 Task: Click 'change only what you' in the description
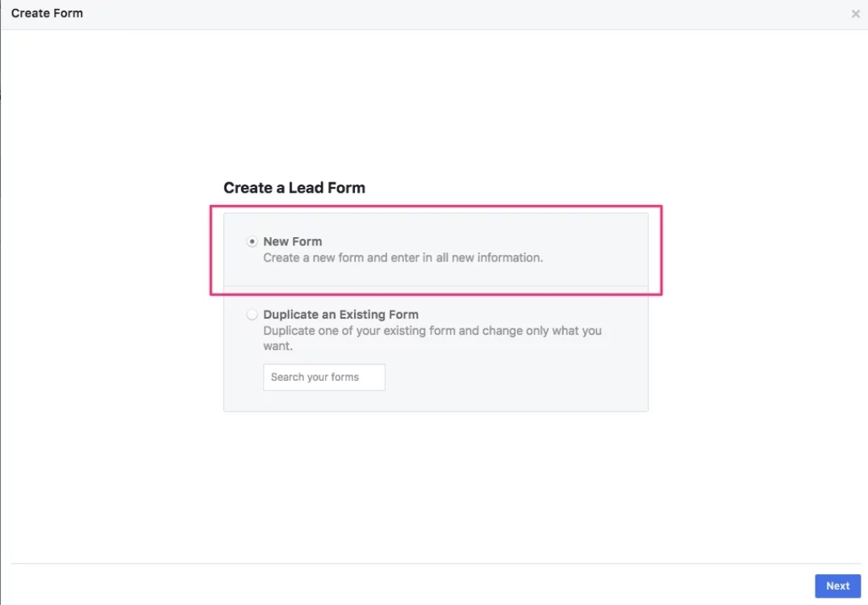point(542,331)
